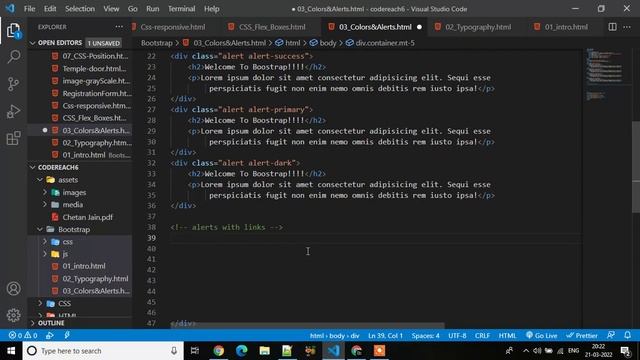Click the feedback icon in status bar

(611, 335)
